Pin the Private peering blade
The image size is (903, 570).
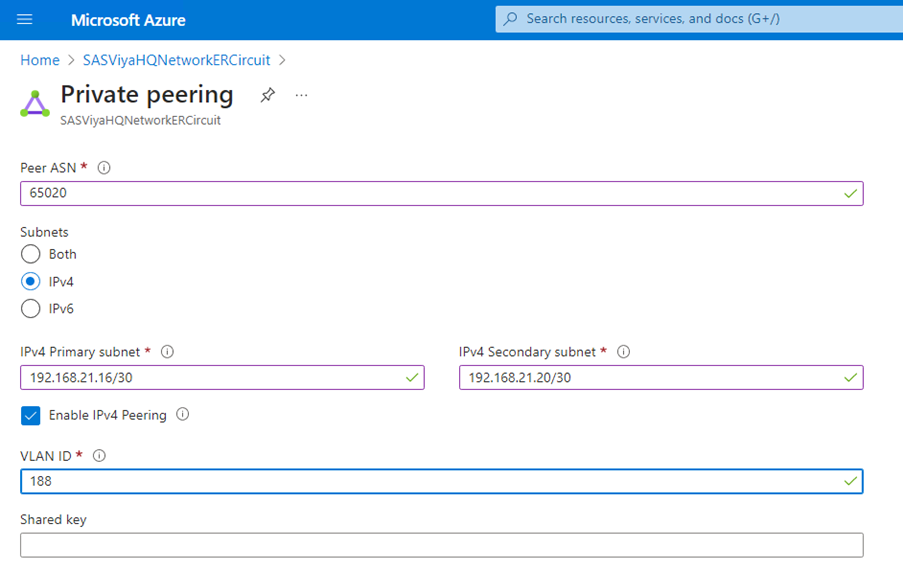[267, 95]
